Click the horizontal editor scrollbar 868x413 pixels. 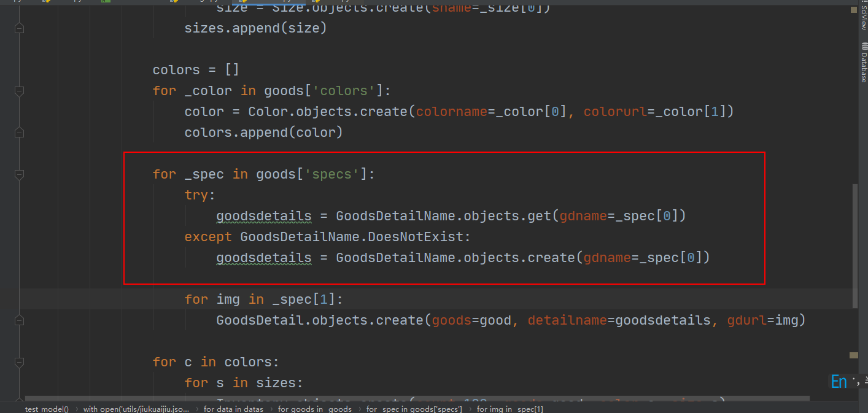click(417, 399)
